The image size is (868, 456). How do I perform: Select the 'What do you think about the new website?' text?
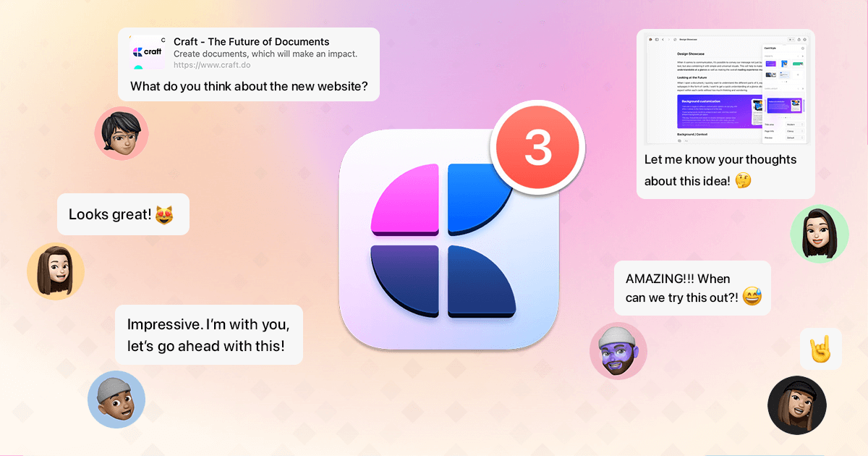(x=249, y=87)
